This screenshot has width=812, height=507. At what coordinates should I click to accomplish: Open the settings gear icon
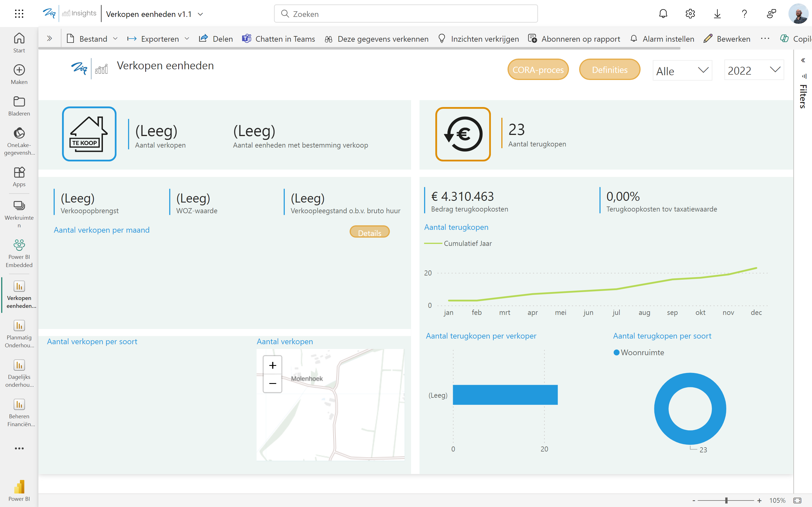tap(690, 14)
